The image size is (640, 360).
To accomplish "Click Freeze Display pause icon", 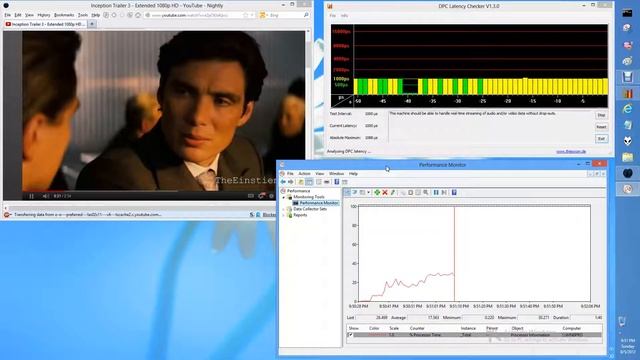I will 436,193.
